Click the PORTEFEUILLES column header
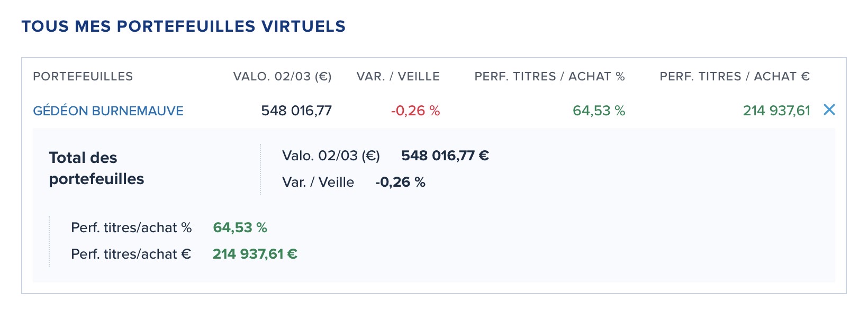Image resolution: width=868 pixels, height=310 pixels. pos(83,77)
